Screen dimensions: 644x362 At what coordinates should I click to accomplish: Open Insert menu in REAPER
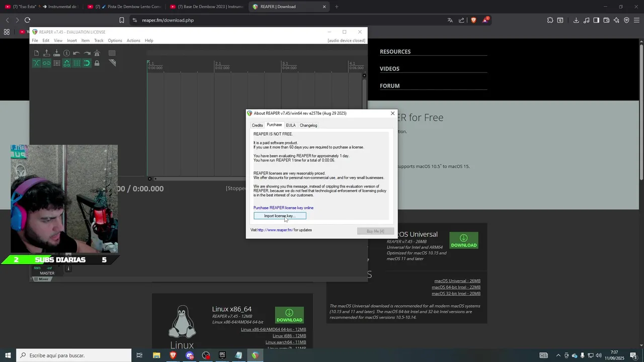[x=72, y=40]
